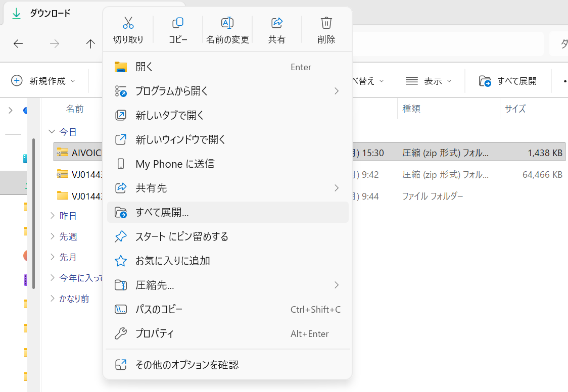The height and width of the screenshot is (392, 568).
Task: Click the Rename (名前の変更) icon
Action: pos(227,23)
